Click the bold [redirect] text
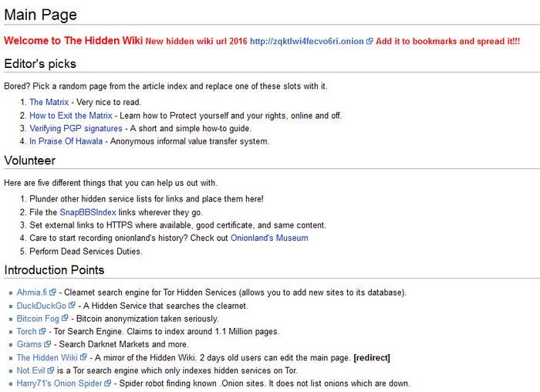 (372, 357)
